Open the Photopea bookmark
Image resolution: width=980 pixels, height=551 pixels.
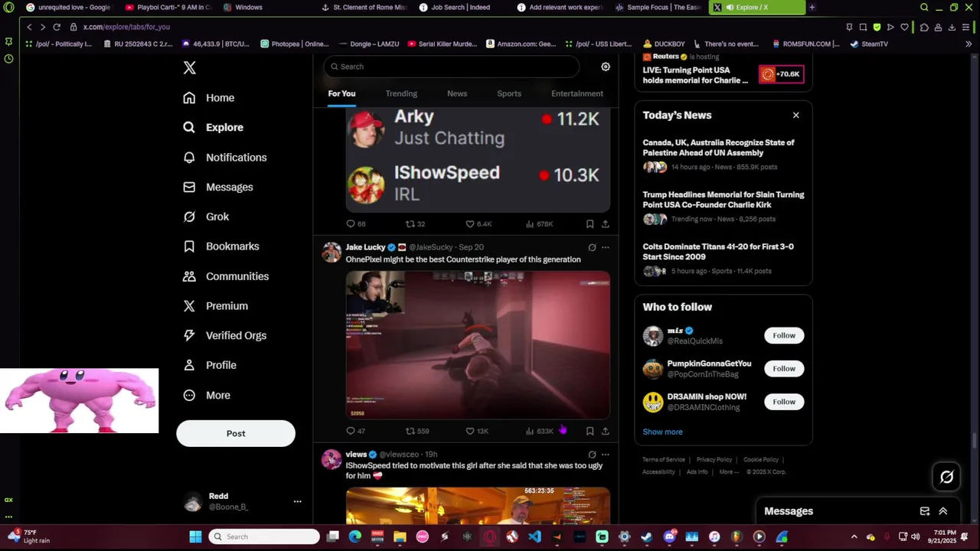pyautogui.click(x=295, y=44)
